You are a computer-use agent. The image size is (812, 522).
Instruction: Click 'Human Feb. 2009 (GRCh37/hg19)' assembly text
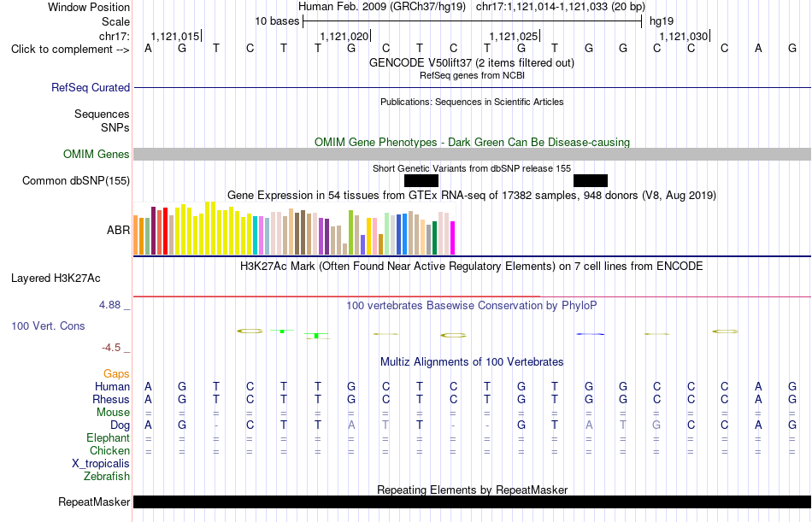tap(382, 7)
